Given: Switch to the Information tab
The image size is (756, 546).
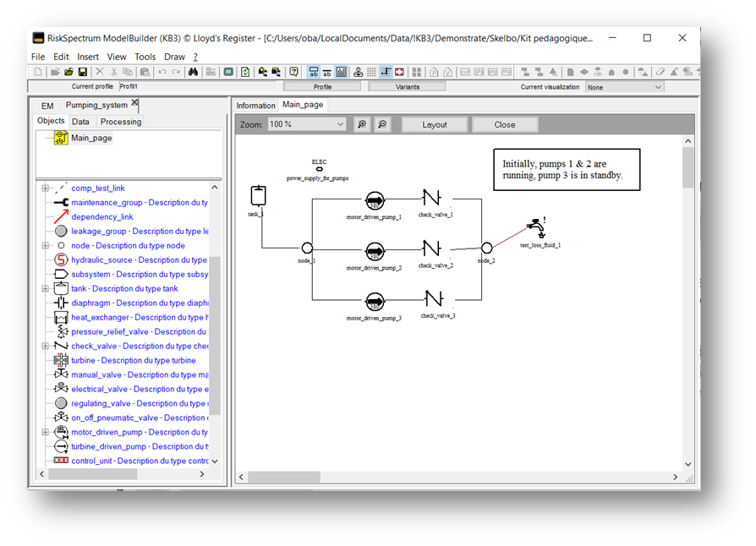Looking at the screenshot, I should [x=255, y=106].
